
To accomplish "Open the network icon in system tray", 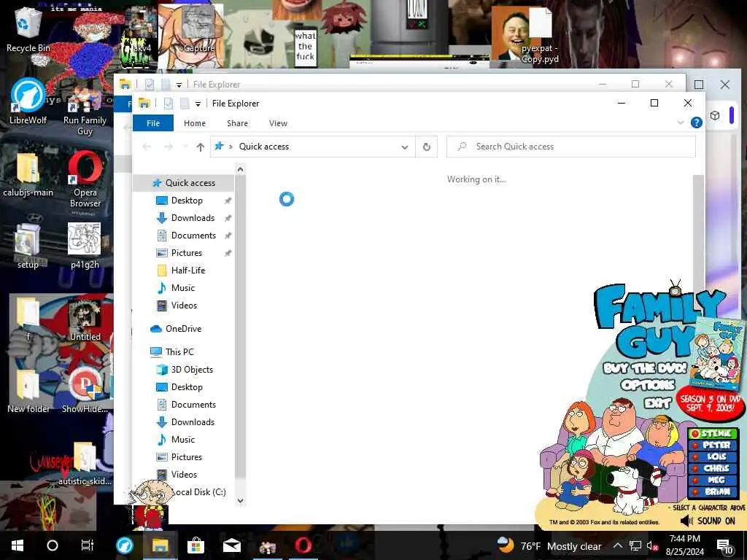I will coord(635,545).
